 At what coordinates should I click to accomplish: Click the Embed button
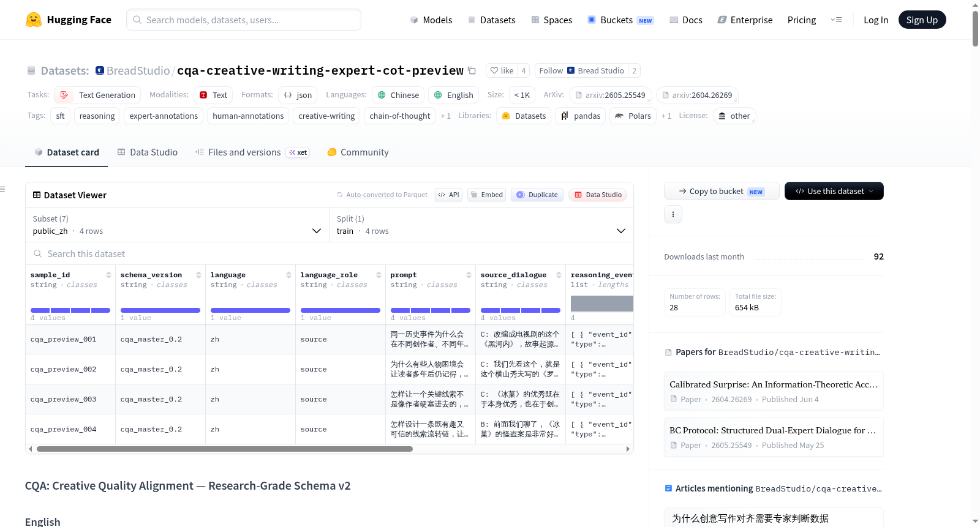[487, 195]
